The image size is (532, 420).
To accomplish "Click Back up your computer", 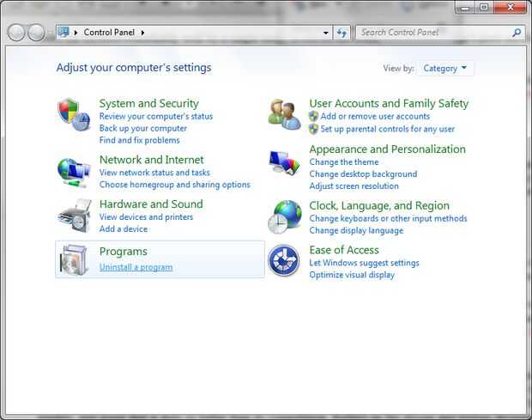I will tap(142, 128).
